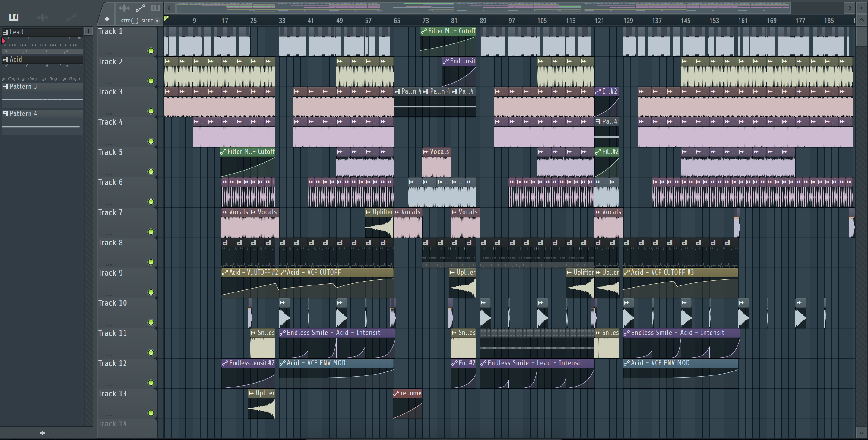Show patterns in the picker panel
The height and width of the screenshot is (440, 868).
pyautogui.click(x=14, y=17)
